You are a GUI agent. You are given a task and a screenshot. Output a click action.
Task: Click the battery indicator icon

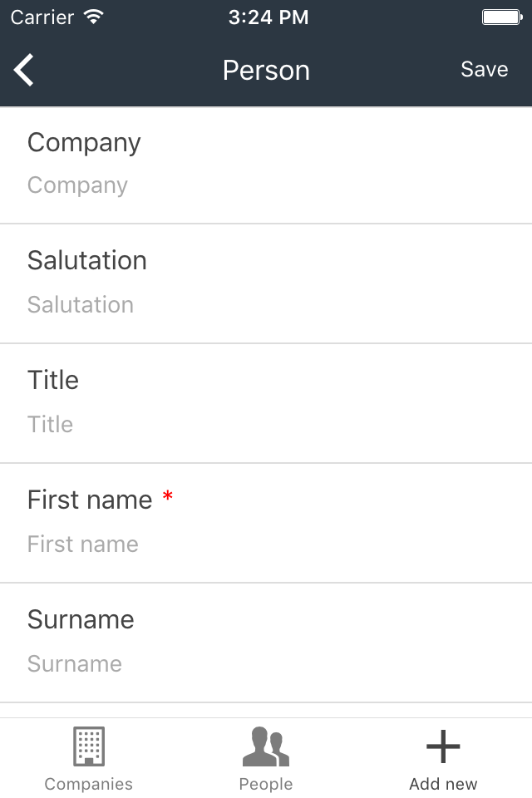[502, 17]
